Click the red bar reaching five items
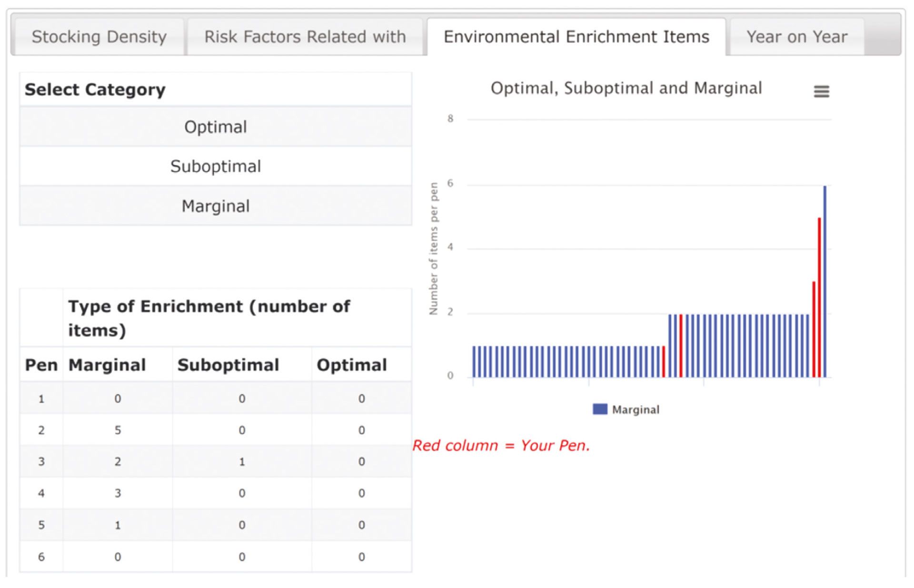This screenshot has height=588, width=914. pos(819,298)
